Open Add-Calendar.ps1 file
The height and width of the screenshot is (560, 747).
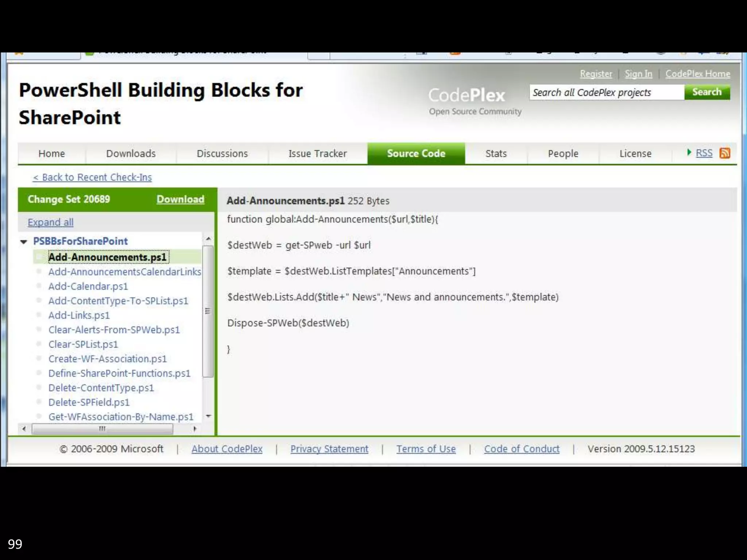click(x=88, y=286)
